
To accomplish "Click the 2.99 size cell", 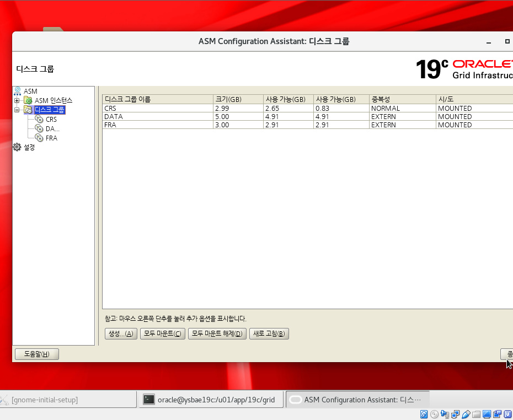I will [238, 108].
